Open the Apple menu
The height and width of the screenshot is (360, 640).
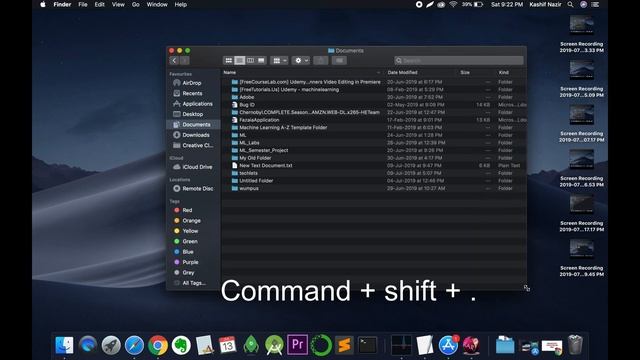43,4
